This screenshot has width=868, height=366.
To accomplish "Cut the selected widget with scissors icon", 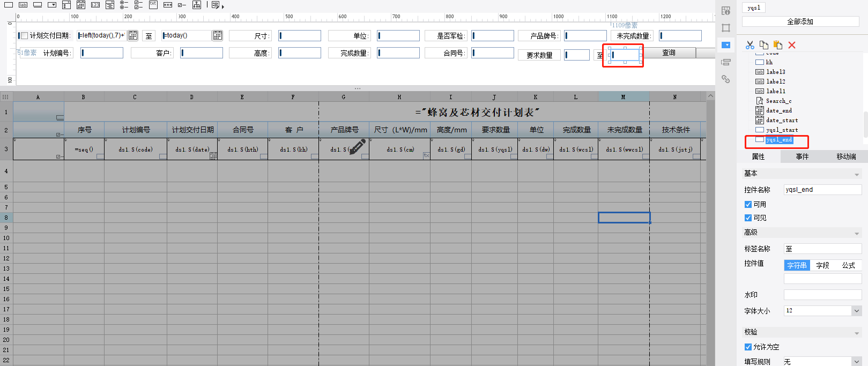I will click(750, 45).
